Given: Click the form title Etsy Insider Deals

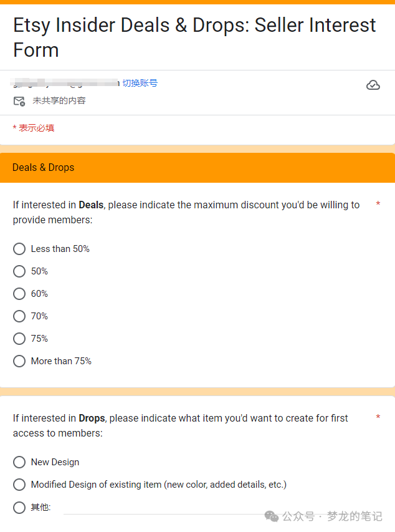Looking at the screenshot, I should click(x=194, y=37).
